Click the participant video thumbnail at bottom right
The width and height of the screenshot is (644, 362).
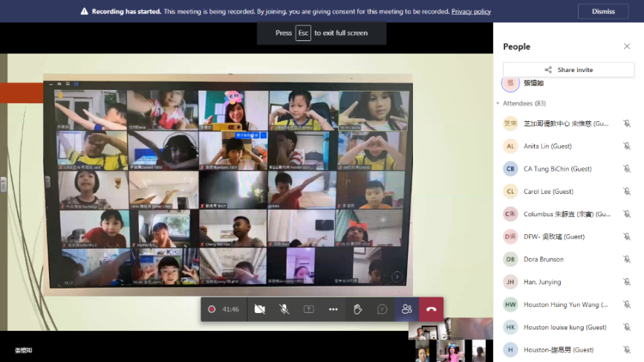click(x=450, y=340)
